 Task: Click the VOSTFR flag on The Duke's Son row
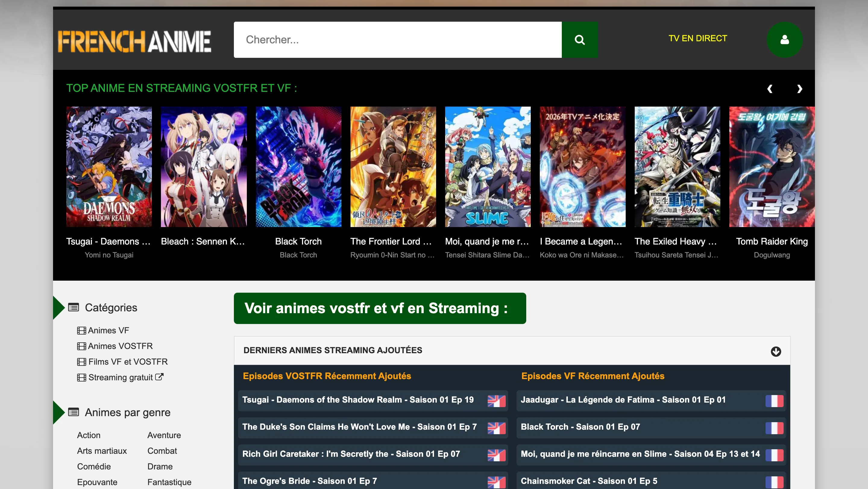pyautogui.click(x=496, y=428)
